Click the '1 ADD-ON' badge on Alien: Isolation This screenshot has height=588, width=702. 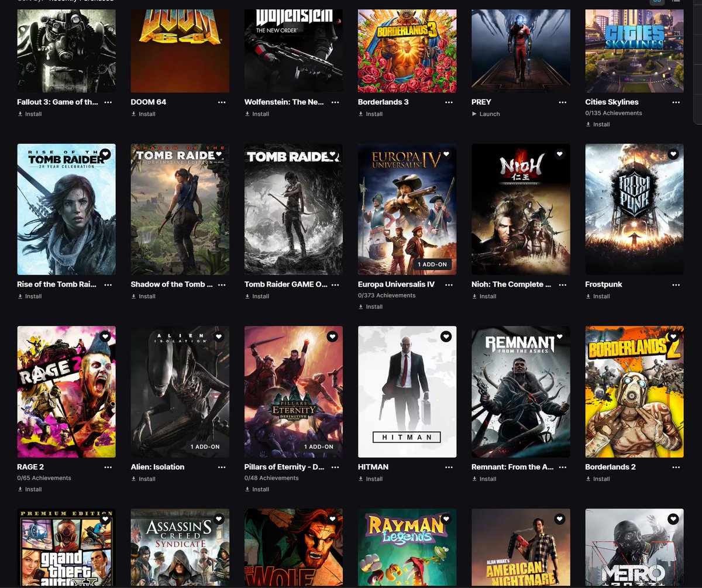(205, 447)
